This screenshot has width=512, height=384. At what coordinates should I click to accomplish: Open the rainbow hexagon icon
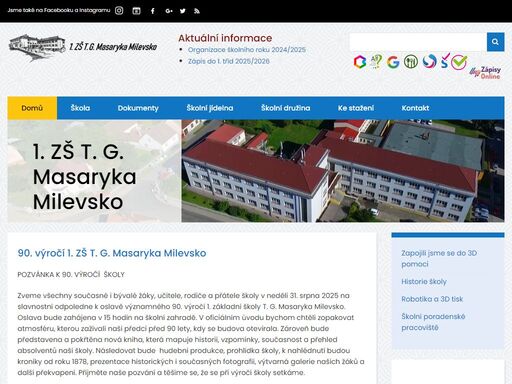pyautogui.click(x=360, y=62)
